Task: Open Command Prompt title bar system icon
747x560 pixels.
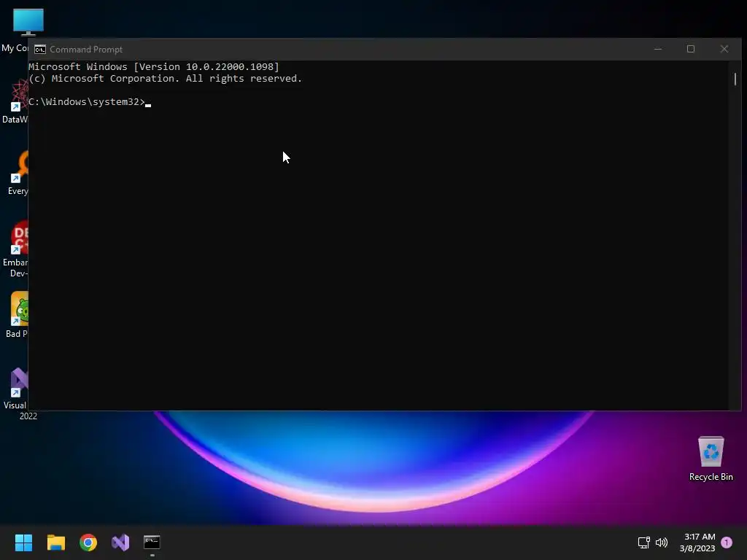Action: (40, 50)
